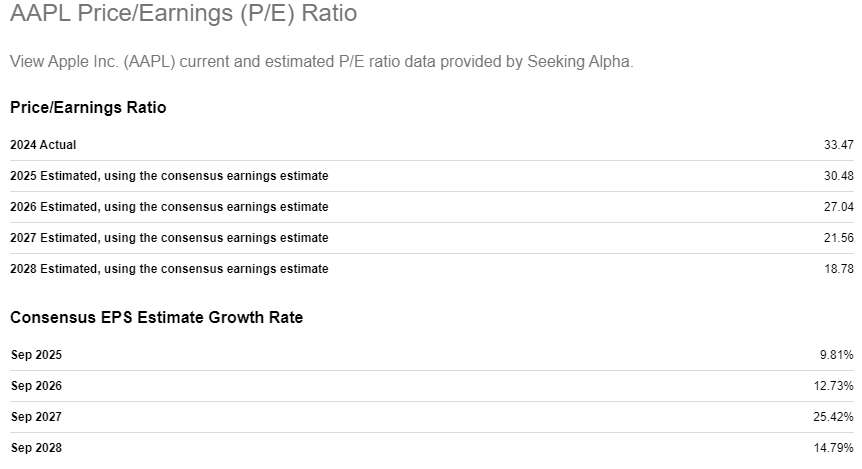The height and width of the screenshot is (469, 862).
Task: Select the 30.48 P/E value
Action: [838, 176]
